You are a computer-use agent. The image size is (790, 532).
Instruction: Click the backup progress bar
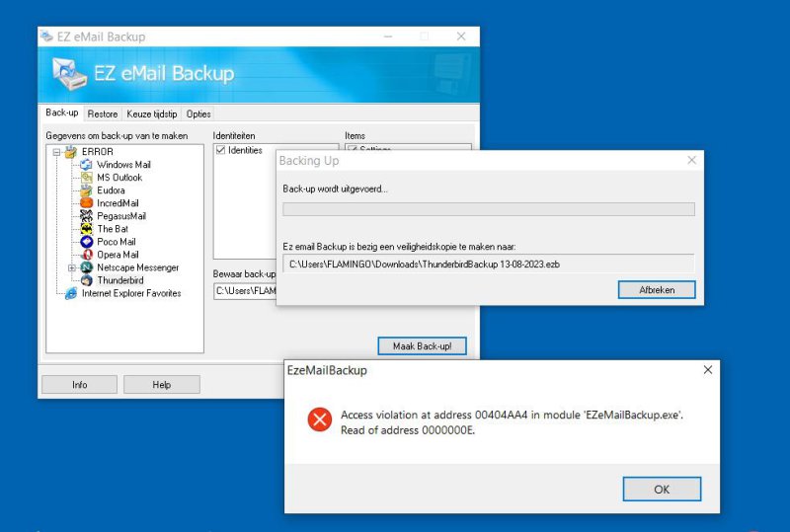point(488,209)
